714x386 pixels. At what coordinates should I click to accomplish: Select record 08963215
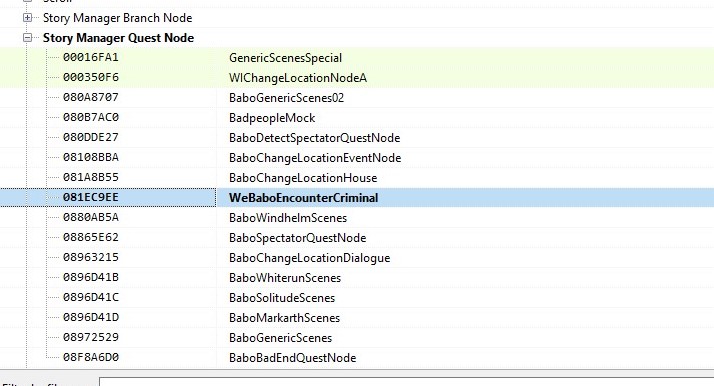pyautogui.click(x=91, y=258)
